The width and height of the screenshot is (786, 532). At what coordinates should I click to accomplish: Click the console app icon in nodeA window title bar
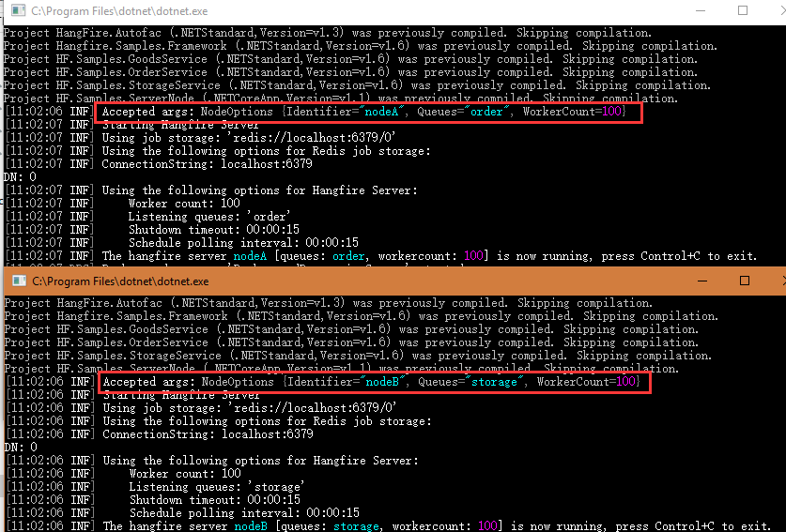[x=19, y=10]
